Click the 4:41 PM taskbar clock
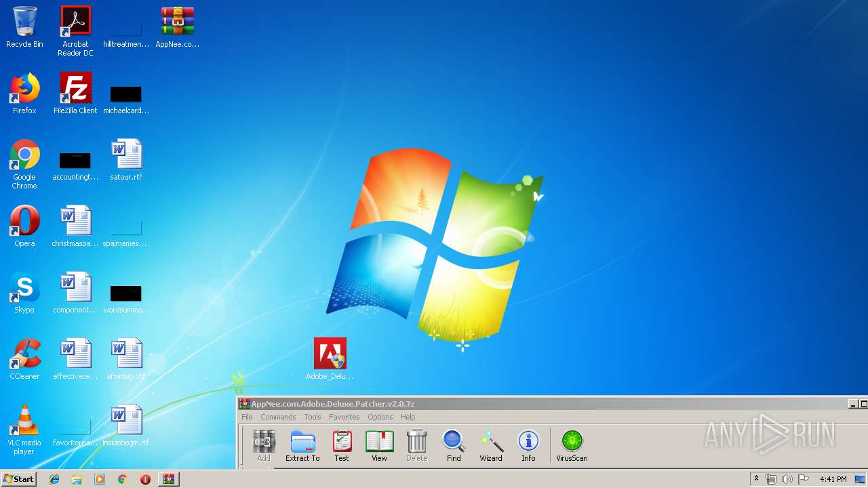The height and width of the screenshot is (488, 868). tap(833, 479)
